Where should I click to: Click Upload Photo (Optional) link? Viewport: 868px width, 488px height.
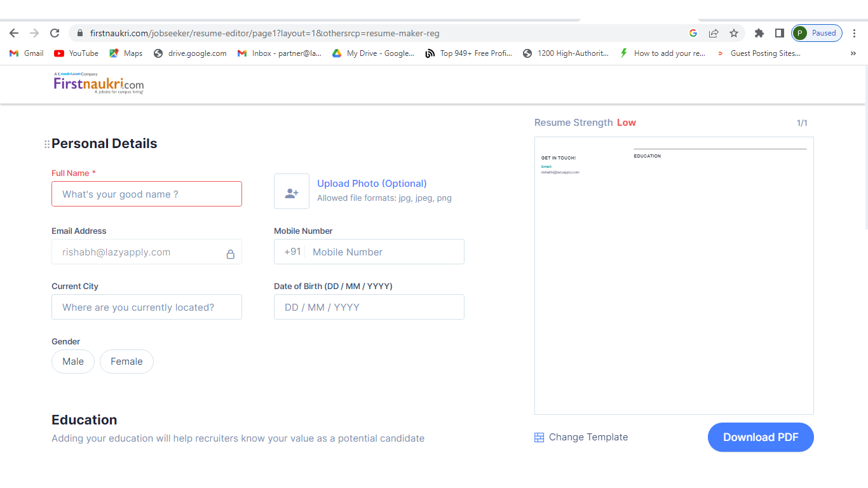[x=372, y=184]
